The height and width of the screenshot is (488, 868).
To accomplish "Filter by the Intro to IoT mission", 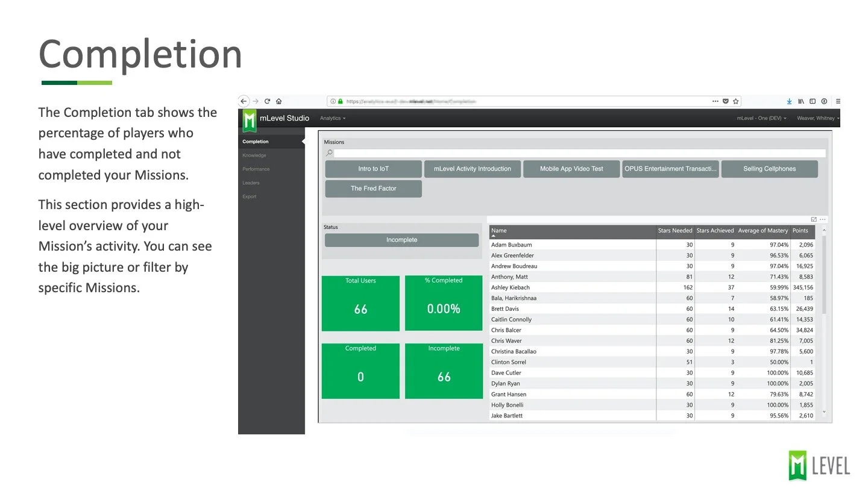I will pos(373,169).
